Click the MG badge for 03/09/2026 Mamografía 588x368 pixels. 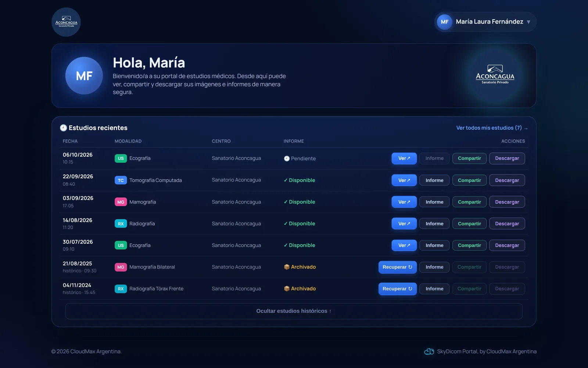tap(121, 202)
